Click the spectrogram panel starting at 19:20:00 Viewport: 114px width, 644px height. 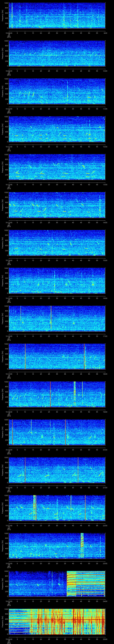(57, 470)
